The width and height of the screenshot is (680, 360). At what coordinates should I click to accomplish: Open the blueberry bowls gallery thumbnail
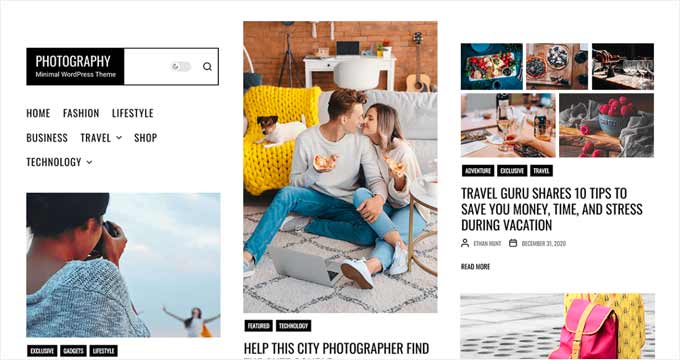(x=557, y=66)
